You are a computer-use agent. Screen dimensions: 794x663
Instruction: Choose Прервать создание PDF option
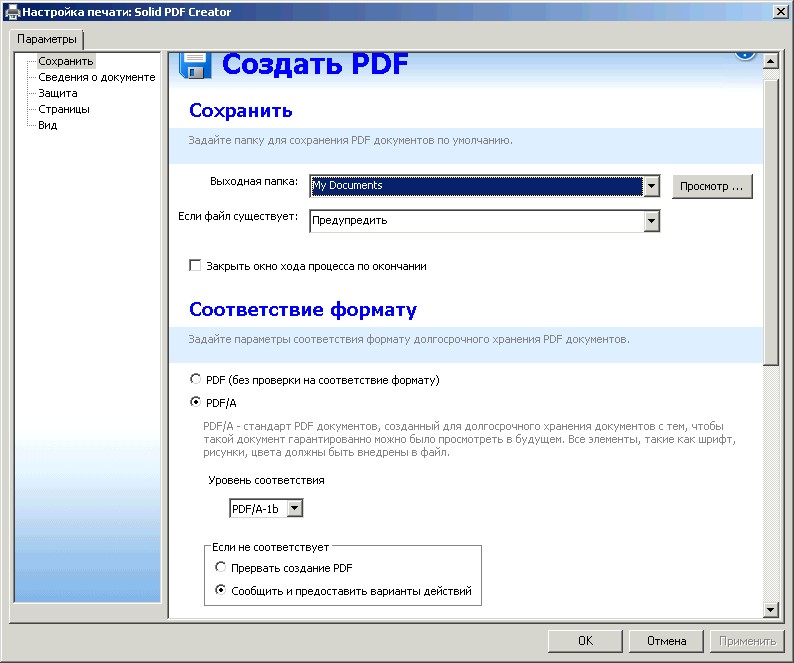[x=220, y=567]
